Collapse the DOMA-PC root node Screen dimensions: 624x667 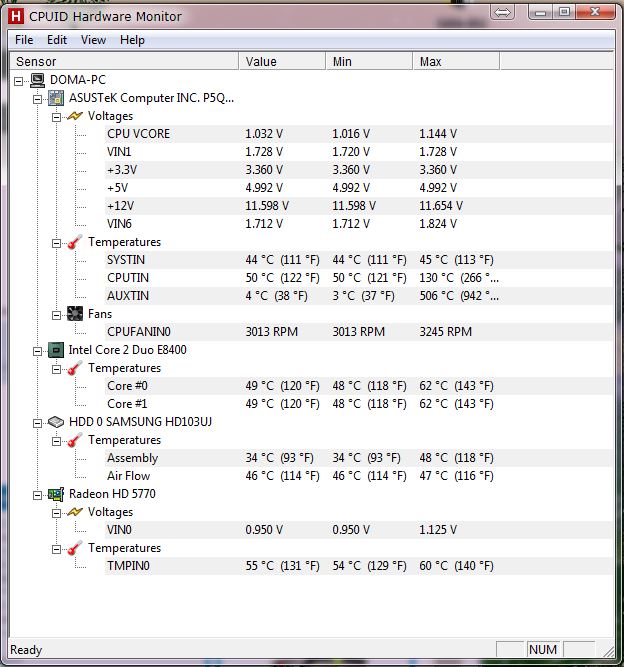pyautogui.click(x=19, y=81)
